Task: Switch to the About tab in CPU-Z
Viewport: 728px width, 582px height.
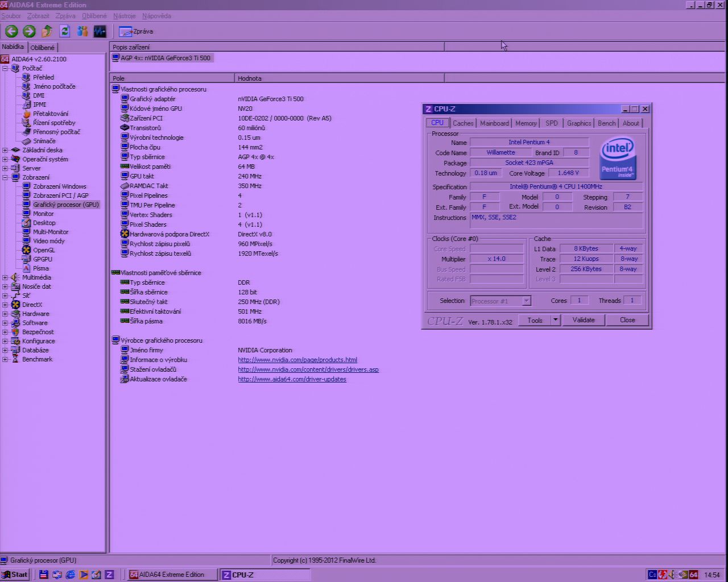Action: pyautogui.click(x=631, y=123)
